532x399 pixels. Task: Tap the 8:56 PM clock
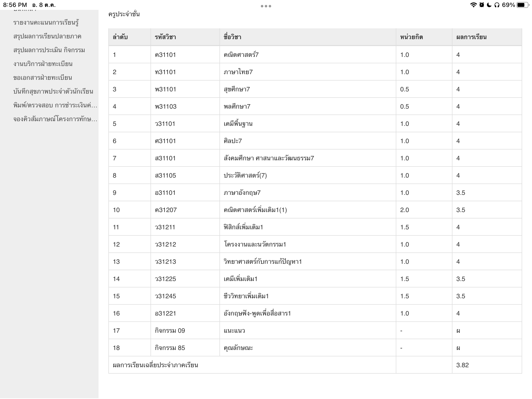(15, 5)
